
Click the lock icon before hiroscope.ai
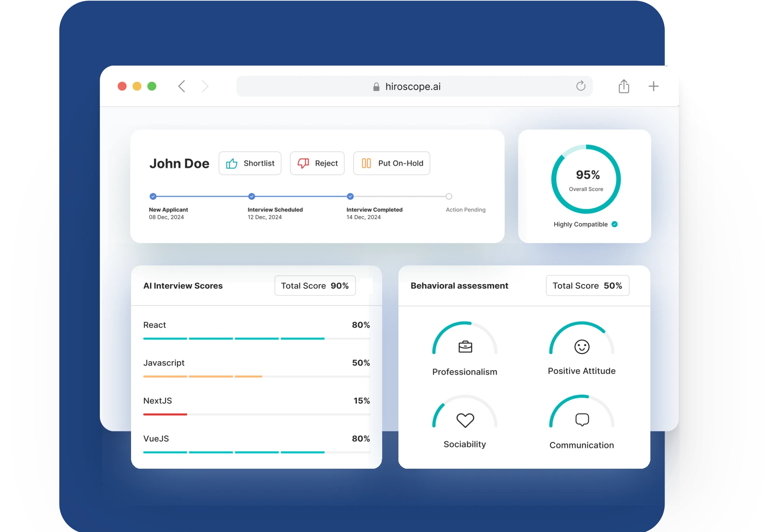pos(376,86)
